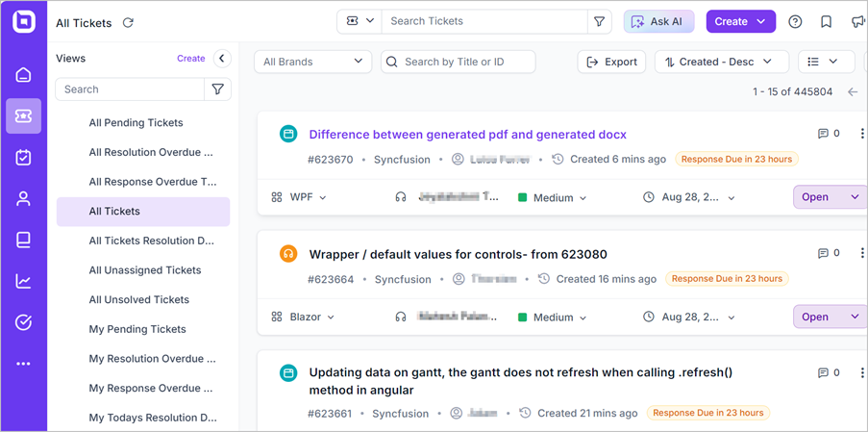This screenshot has width=868, height=432.
Task: Show more modules via ellipsis icon
Action: tap(23, 364)
